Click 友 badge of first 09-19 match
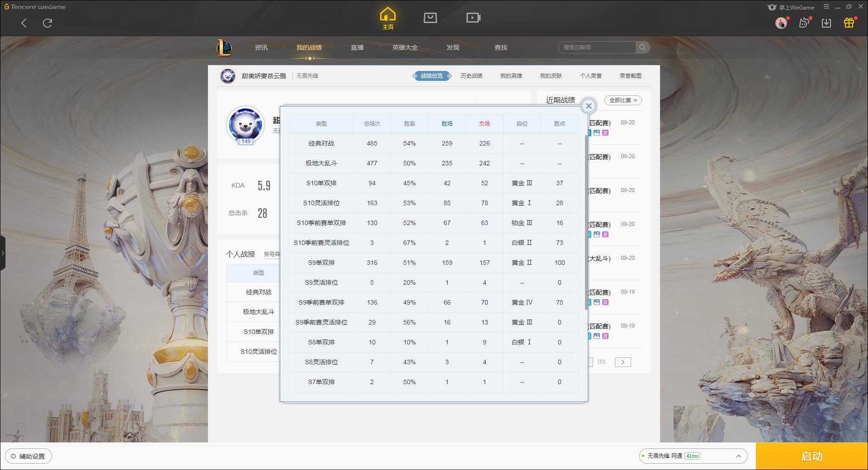The image size is (868, 470). point(605,302)
